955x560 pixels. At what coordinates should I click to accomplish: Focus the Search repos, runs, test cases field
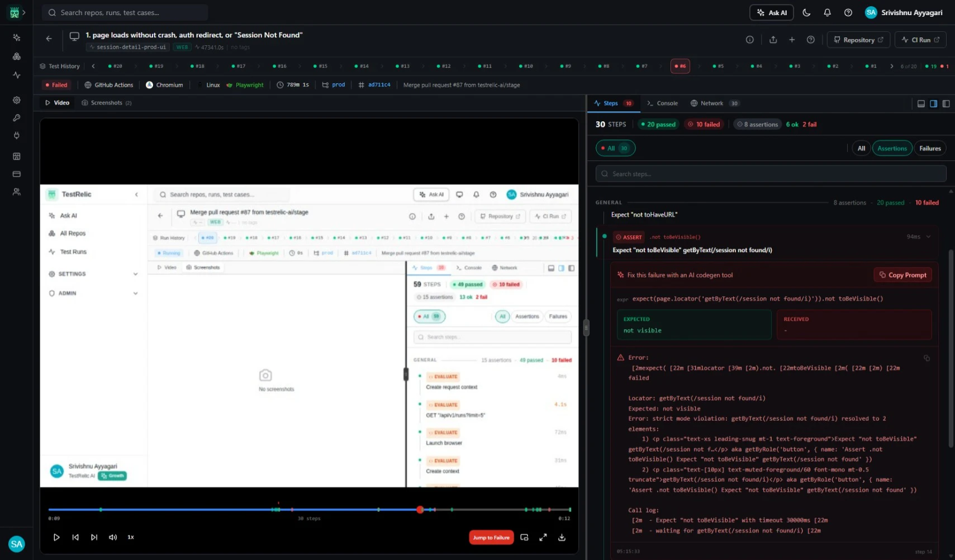(x=125, y=12)
